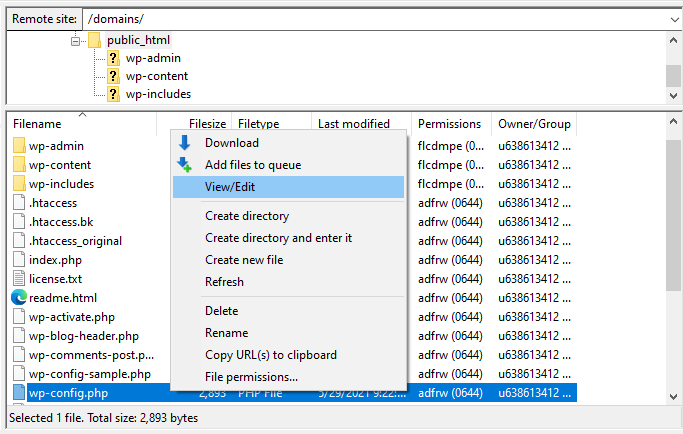Sort by the Permissions column header
The width and height of the screenshot is (683, 434).
point(449,124)
